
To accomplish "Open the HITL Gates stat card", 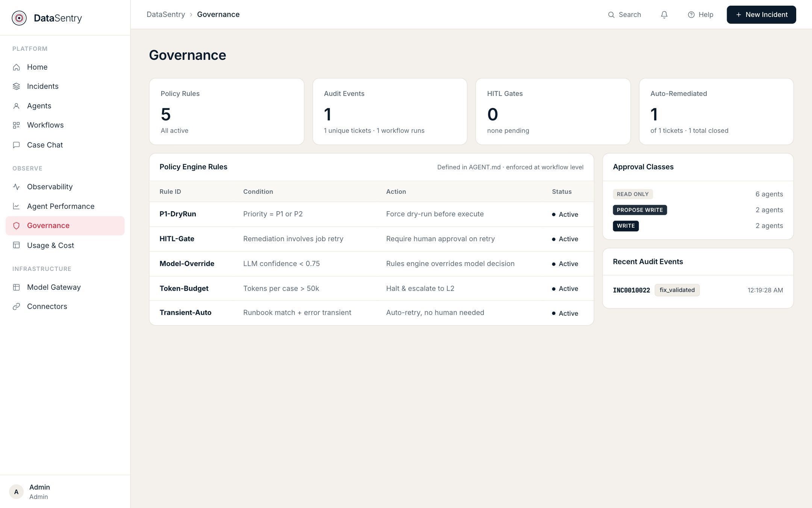I will click(553, 111).
